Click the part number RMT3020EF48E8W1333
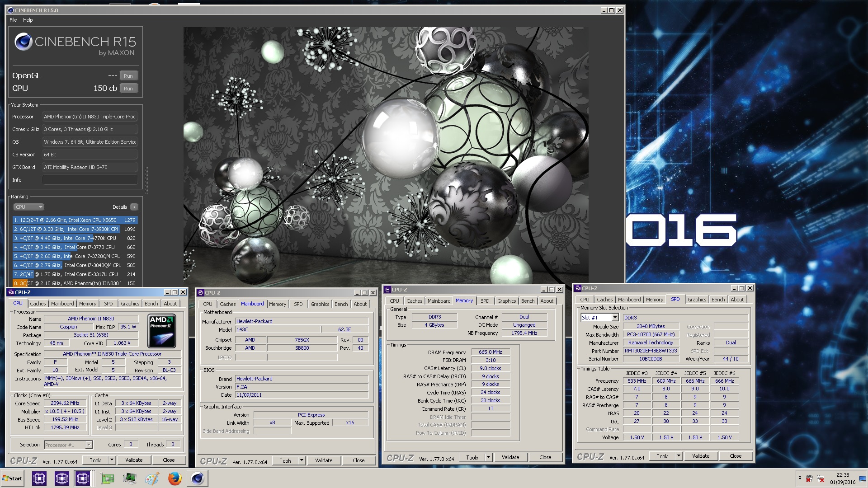The image size is (868, 488). [651, 351]
